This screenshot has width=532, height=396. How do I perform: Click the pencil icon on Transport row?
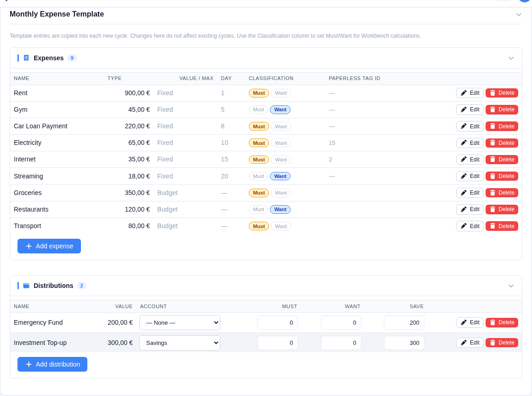464,226
